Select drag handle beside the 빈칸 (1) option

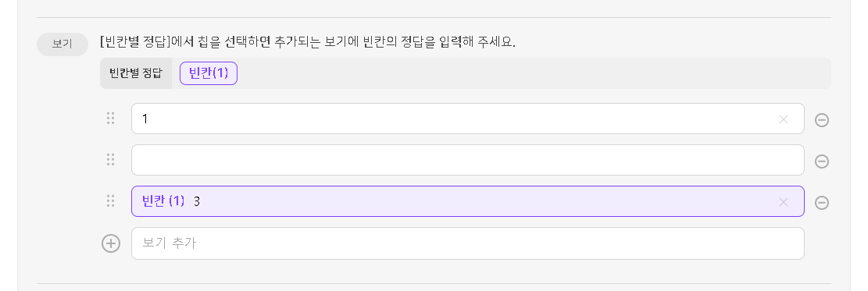pyautogui.click(x=111, y=201)
